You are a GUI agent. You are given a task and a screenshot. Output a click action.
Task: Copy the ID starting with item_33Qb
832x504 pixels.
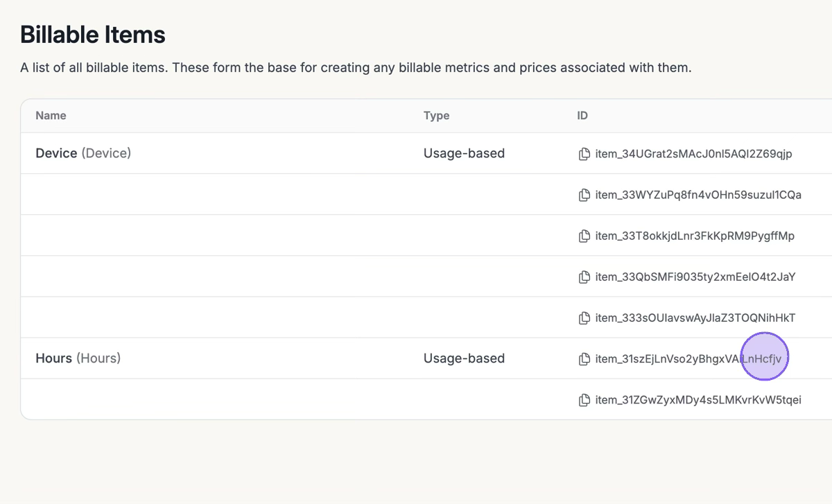584,277
